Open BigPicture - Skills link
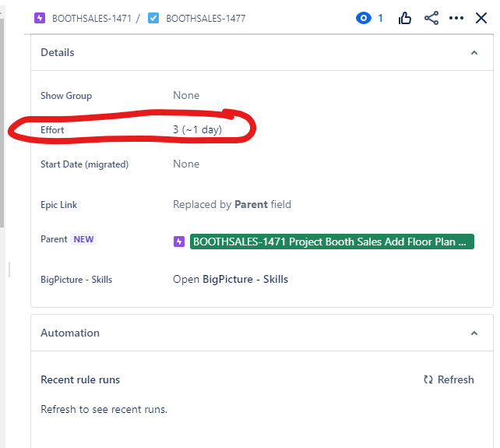Screen dimensions: 500x448 231,279
